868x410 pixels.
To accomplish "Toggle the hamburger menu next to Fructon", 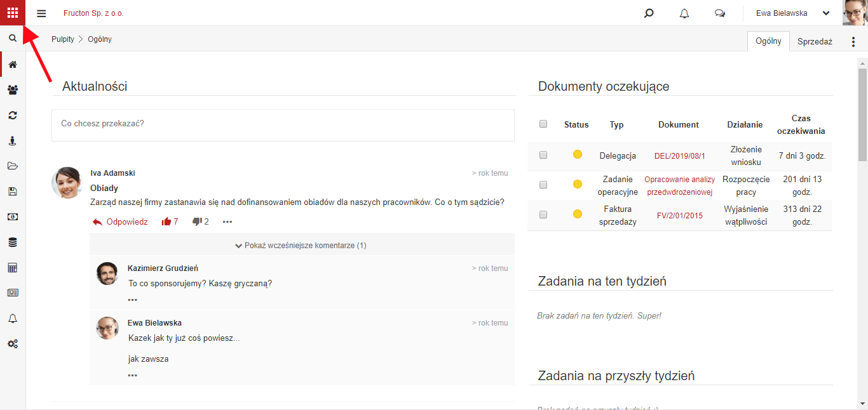I will click(41, 13).
